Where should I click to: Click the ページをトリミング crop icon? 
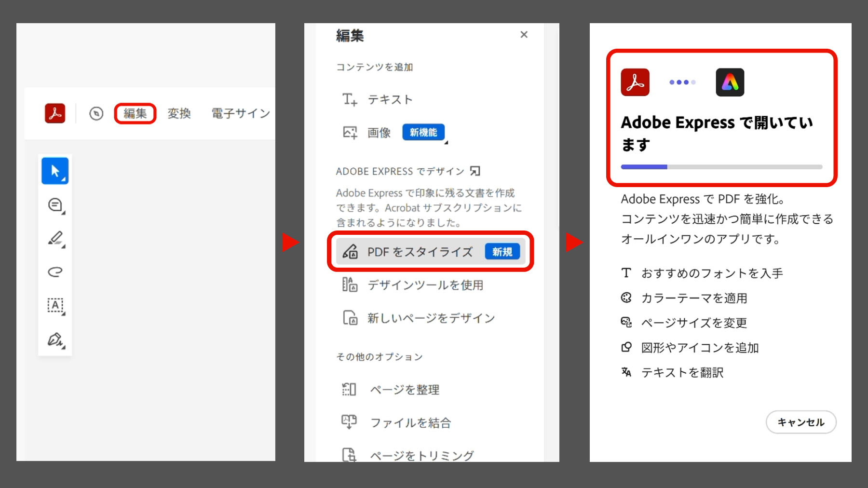[x=349, y=454]
